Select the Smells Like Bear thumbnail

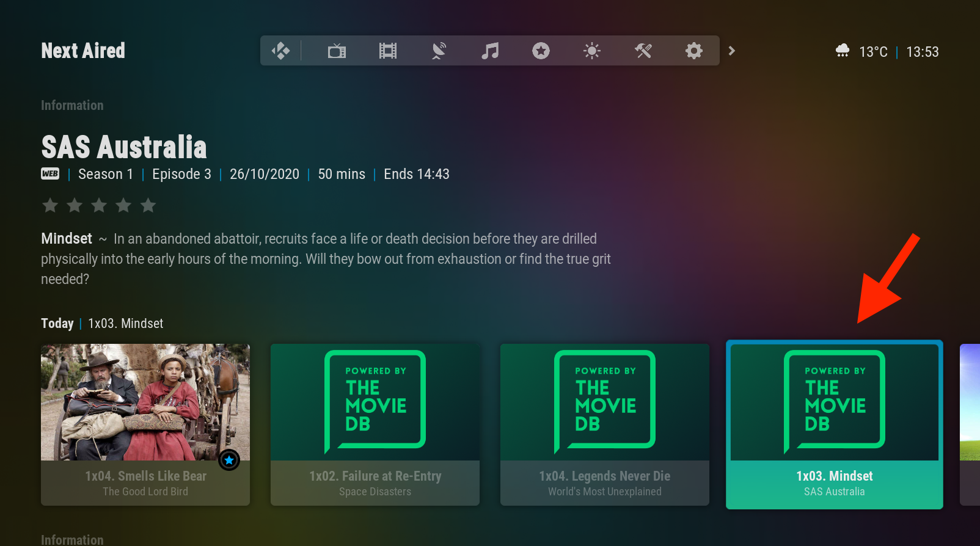(145, 402)
